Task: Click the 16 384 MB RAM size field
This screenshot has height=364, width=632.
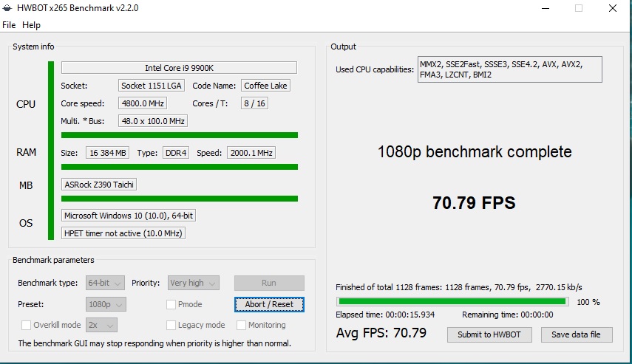Action: coord(108,153)
